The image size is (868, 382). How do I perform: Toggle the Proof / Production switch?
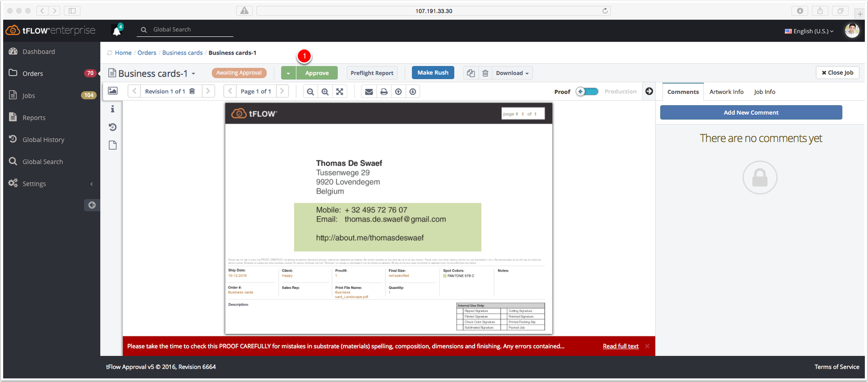click(587, 92)
